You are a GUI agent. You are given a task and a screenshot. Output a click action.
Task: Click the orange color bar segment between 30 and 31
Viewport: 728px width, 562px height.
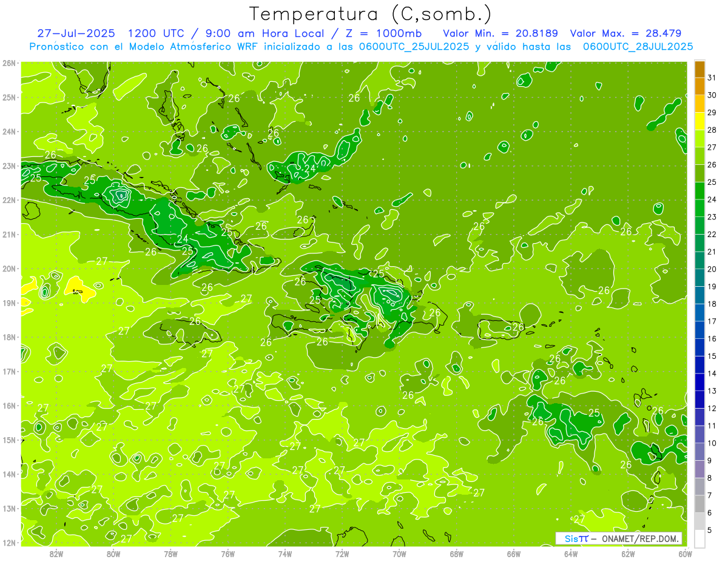(x=699, y=86)
